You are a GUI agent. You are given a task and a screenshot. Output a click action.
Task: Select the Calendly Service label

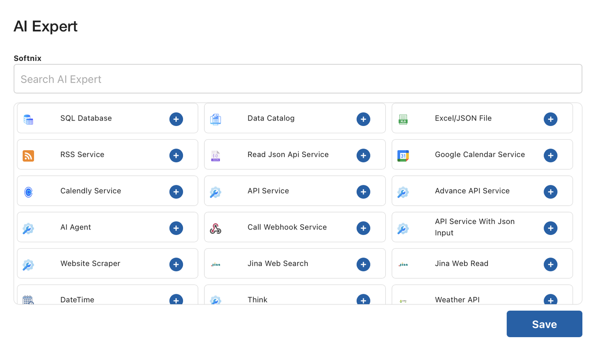click(91, 191)
